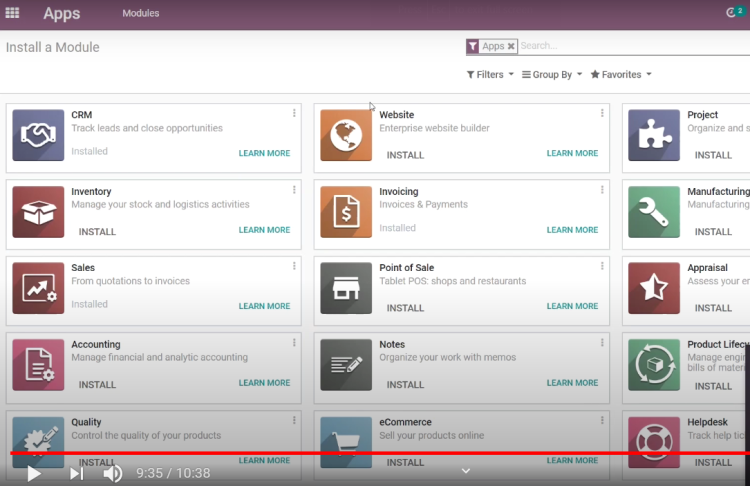This screenshot has height=486, width=750.
Task: Expand the Filters dropdown
Action: pyautogui.click(x=490, y=75)
